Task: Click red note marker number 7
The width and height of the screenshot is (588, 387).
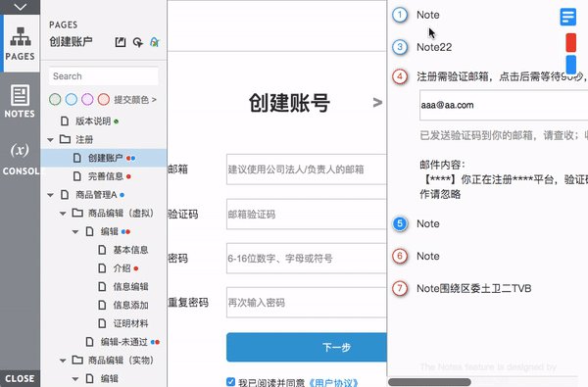Action: (400, 288)
